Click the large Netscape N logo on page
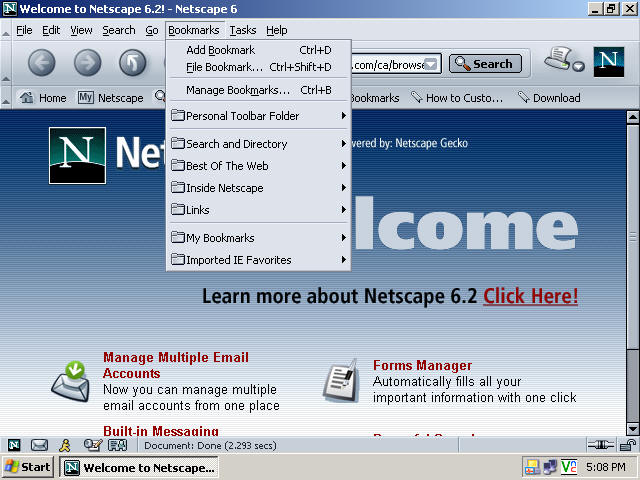The height and width of the screenshot is (480, 640). (77, 156)
